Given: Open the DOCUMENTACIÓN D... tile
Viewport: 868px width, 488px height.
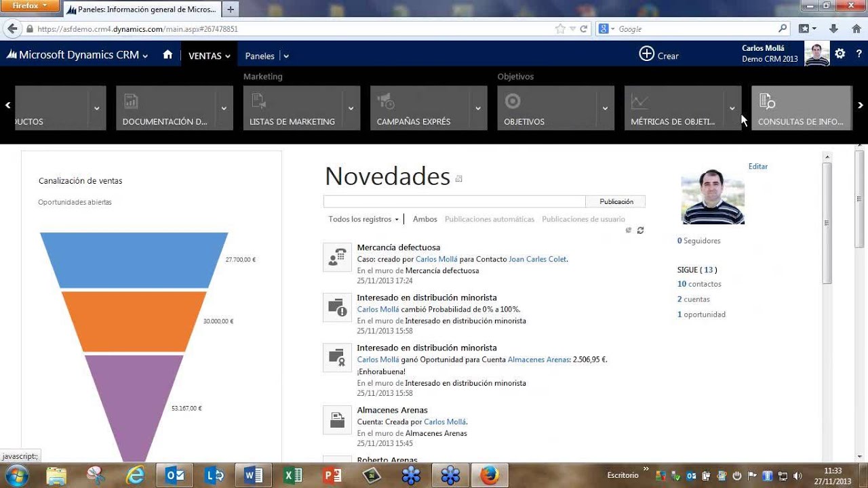Looking at the screenshot, I should tap(166, 108).
